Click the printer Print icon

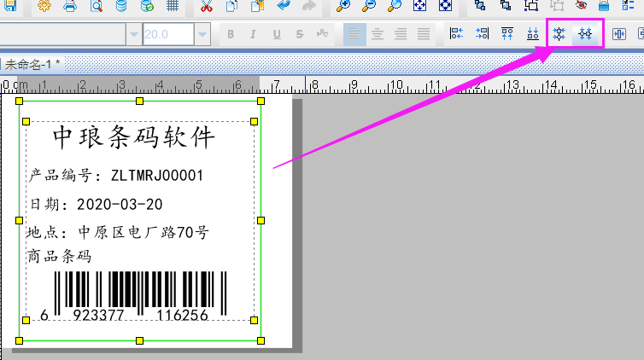tap(70, 6)
